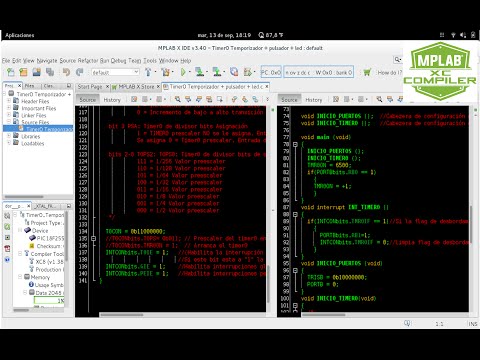Click Find Selection icon in right editor toolbar

click(379, 99)
